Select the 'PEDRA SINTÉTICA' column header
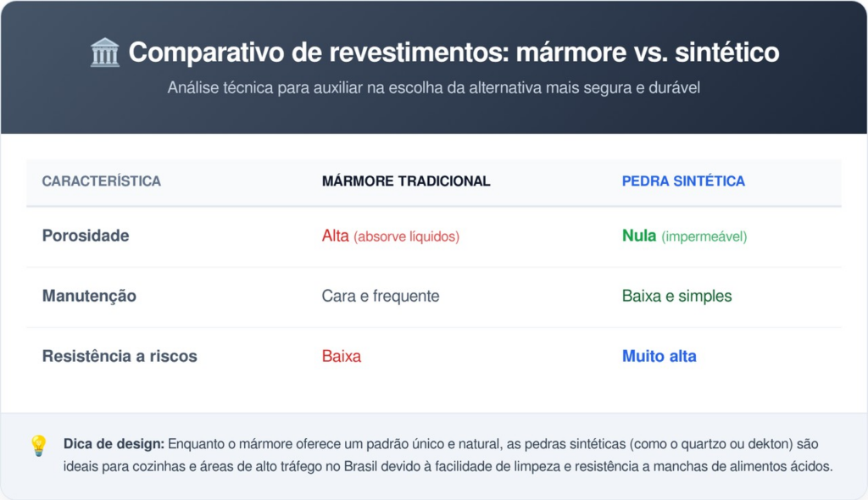868x500 pixels. (x=683, y=181)
